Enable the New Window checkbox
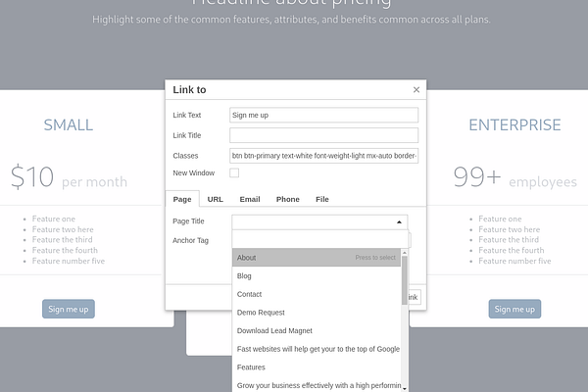Image resolution: width=588 pixels, height=392 pixels. click(x=234, y=172)
